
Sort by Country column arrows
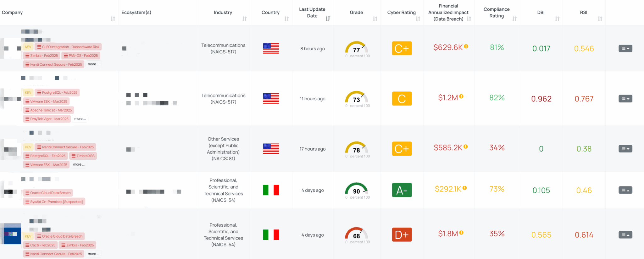click(x=286, y=19)
